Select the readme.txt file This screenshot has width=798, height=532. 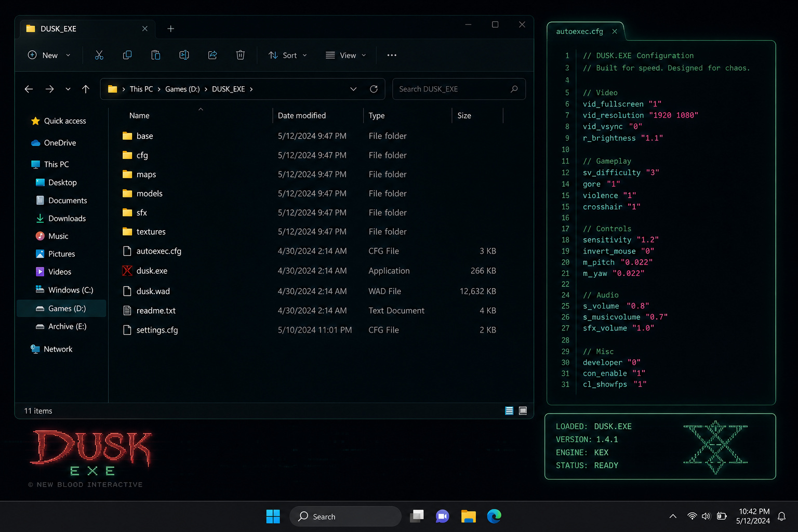156,311
